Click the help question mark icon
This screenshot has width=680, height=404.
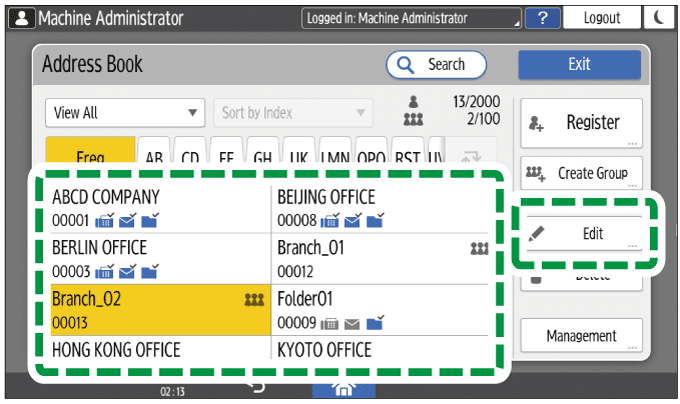[542, 18]
